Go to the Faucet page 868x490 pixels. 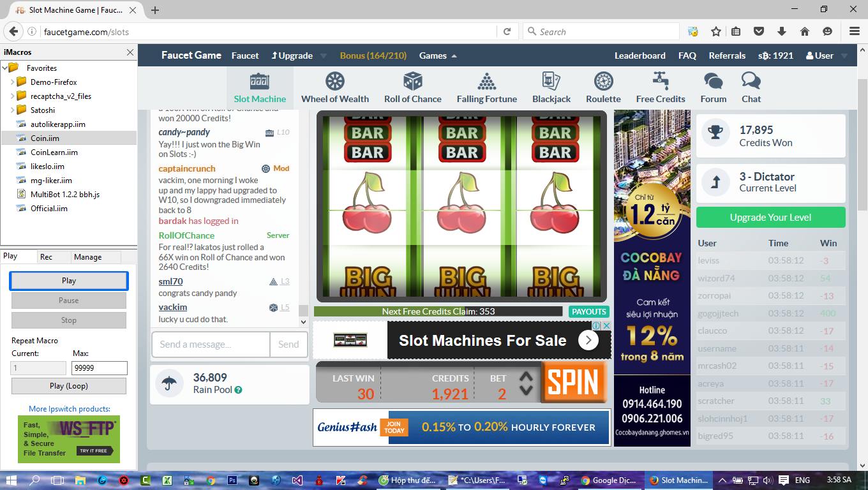point(245,56)
